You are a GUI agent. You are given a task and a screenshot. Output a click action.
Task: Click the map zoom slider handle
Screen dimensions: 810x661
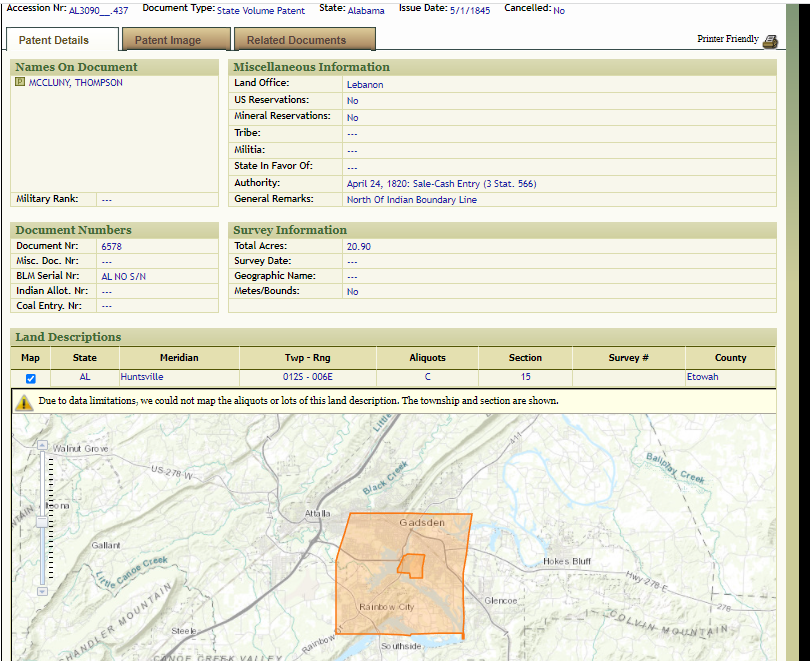[x=42, y=521]
